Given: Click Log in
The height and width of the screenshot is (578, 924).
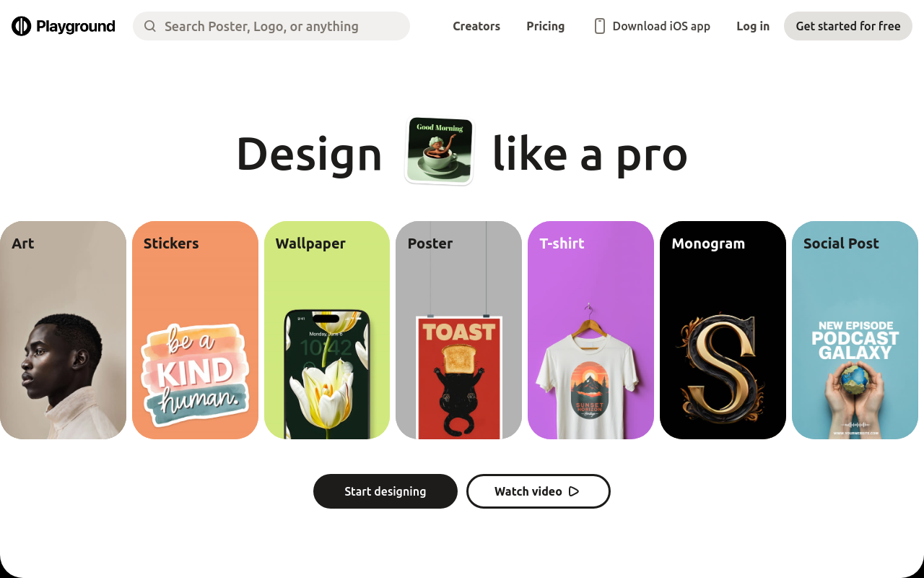Looking at the screenshot, I should (753, 26).
